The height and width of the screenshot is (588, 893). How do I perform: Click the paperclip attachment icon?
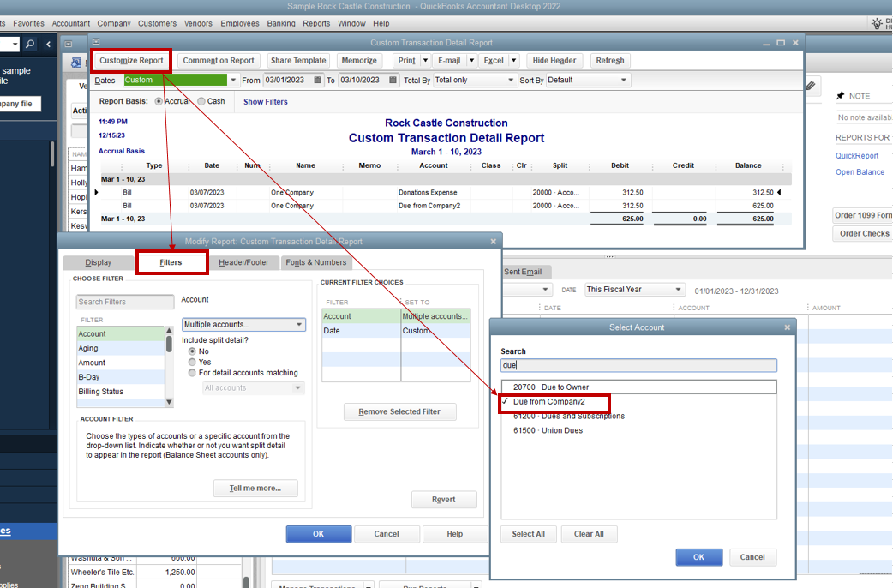811,86
